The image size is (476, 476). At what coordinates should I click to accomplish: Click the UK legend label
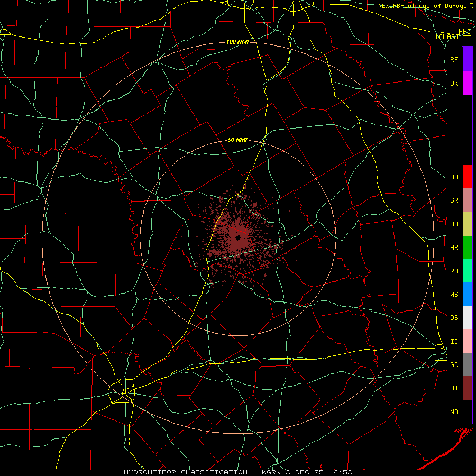tap(454, 83)
